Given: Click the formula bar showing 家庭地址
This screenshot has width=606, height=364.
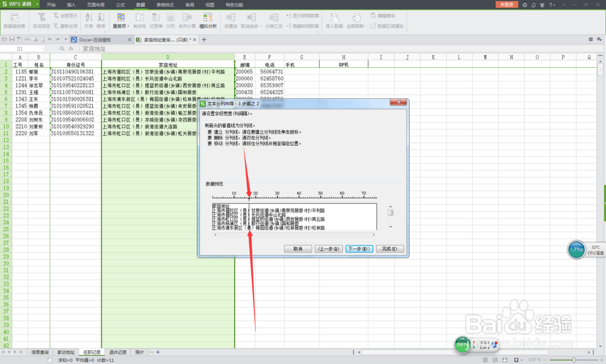Looking at the screenshot, I should [x=339, y=48].
